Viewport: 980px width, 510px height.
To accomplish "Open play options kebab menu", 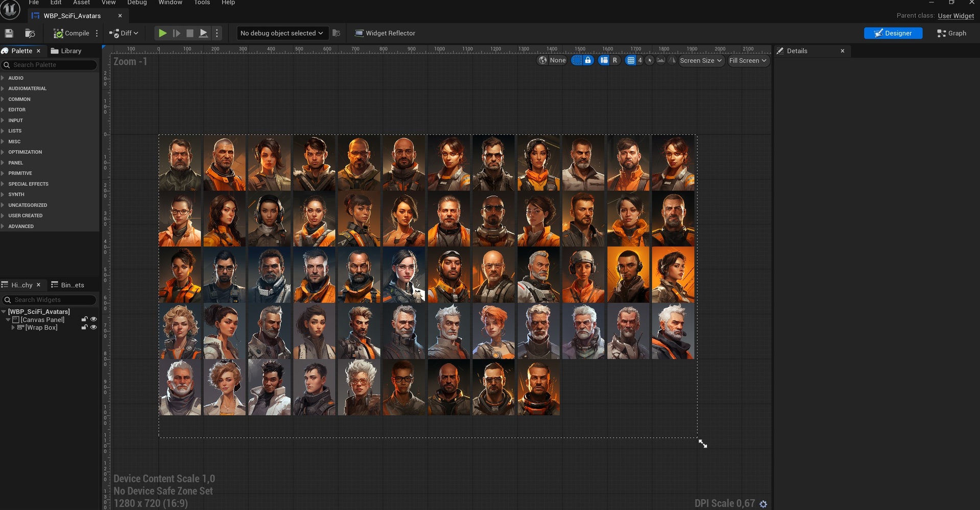I will (217, 33).
